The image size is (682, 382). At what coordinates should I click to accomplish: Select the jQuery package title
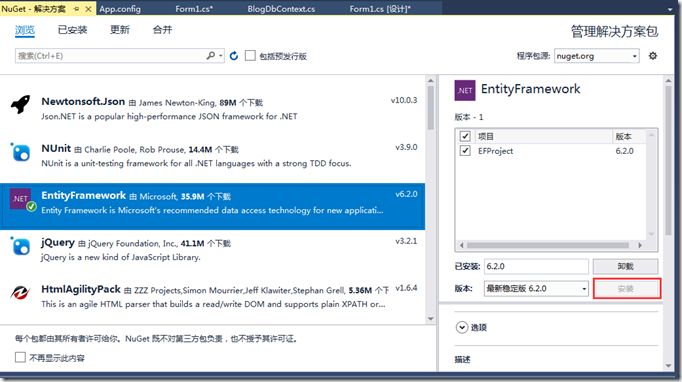point(58,242)
